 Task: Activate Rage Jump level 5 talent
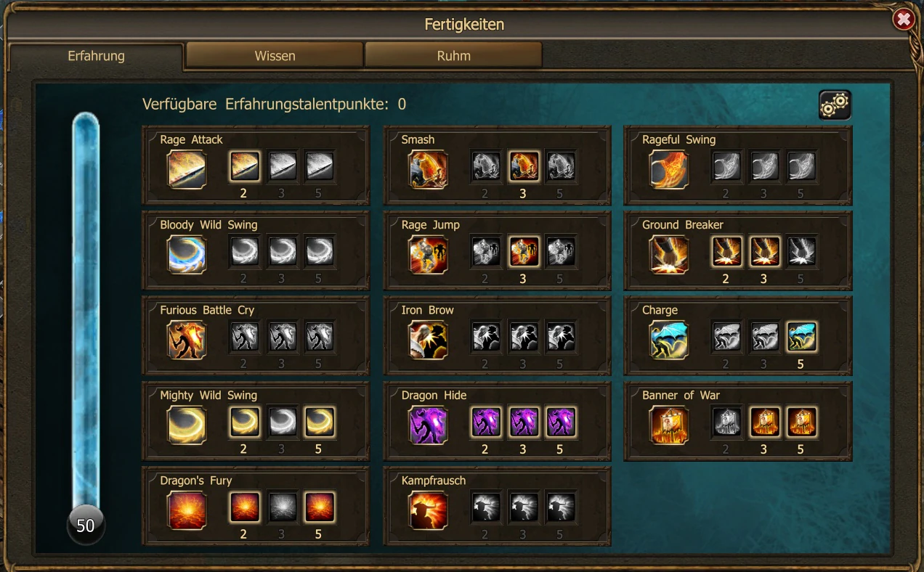[560, 252]
